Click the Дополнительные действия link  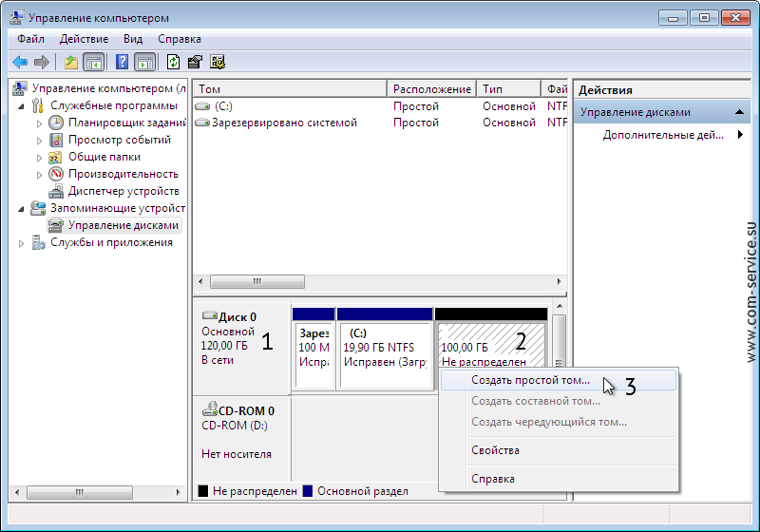click(663, 135)
